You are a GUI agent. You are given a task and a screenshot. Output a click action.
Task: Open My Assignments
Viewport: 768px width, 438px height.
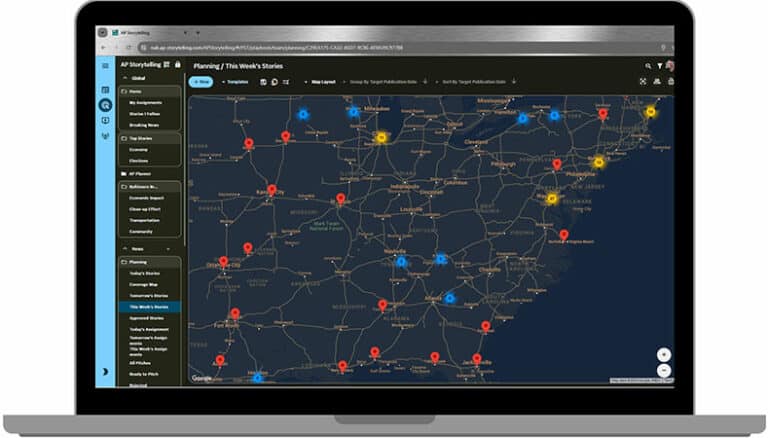click(145, 103)
